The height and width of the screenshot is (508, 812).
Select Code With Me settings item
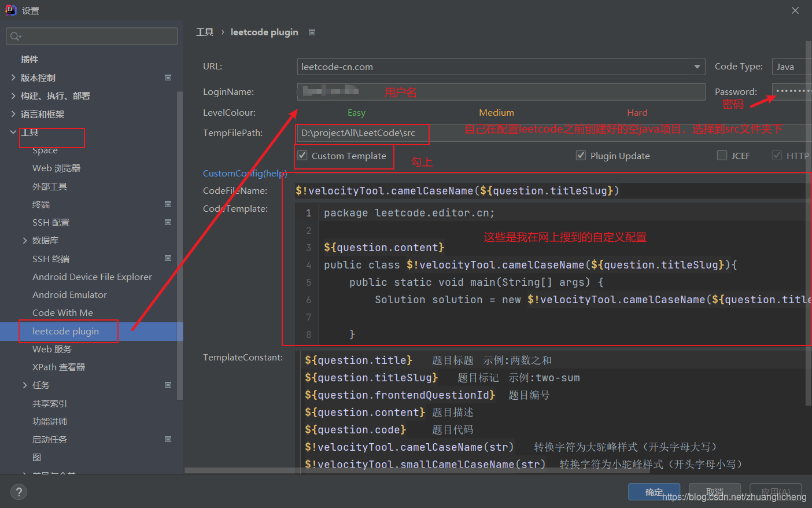(x=62, y=312)
